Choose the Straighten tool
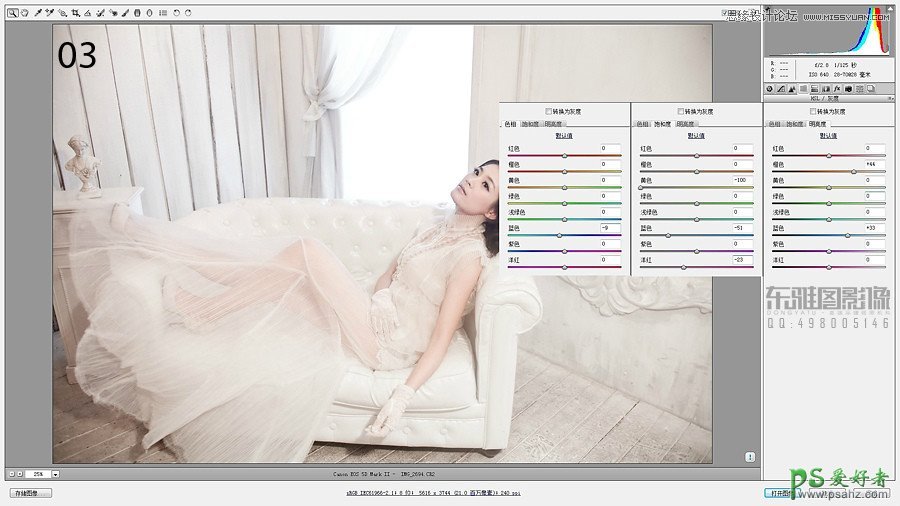The image size is (900, 506). pos(87,13)
